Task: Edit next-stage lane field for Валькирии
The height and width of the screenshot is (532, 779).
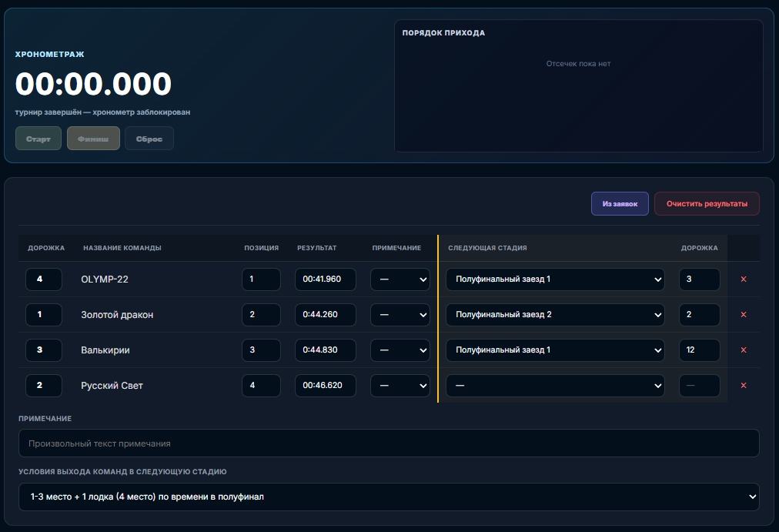Action: [700, 350]
